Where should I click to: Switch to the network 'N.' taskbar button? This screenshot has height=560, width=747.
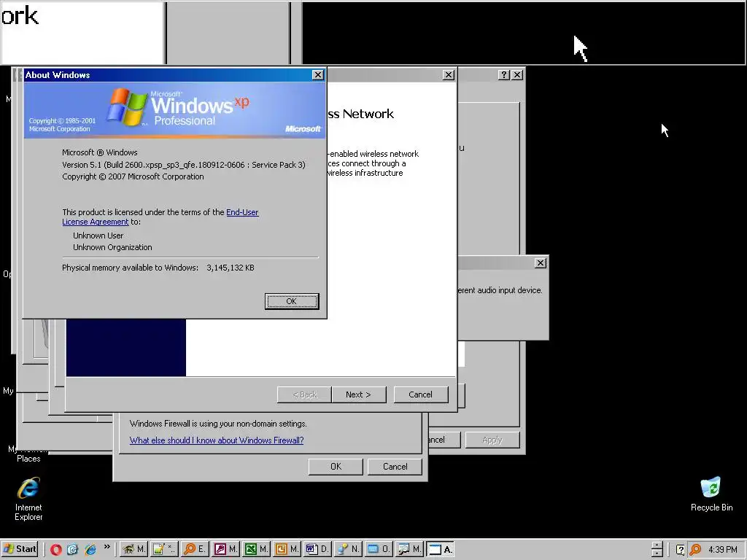coord(347,549)
